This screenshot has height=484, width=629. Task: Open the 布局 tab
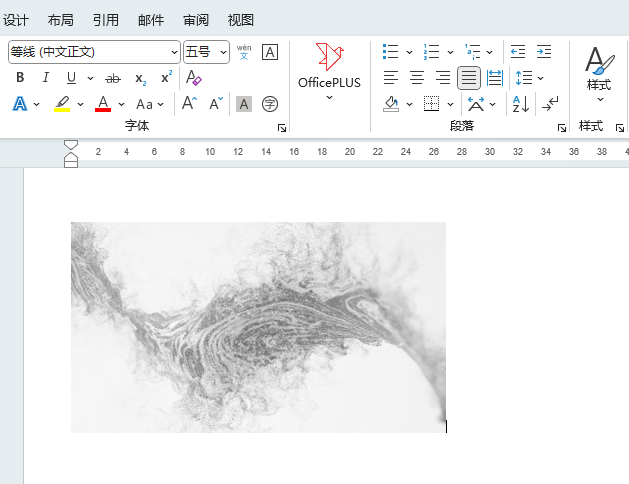pyautogui.click(x=61, y=20)
